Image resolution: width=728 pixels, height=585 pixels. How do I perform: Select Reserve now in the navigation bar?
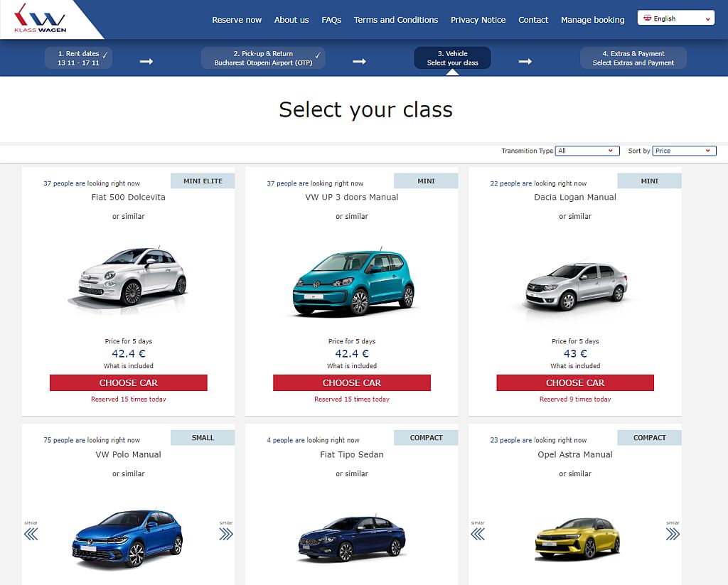point(237,20)
